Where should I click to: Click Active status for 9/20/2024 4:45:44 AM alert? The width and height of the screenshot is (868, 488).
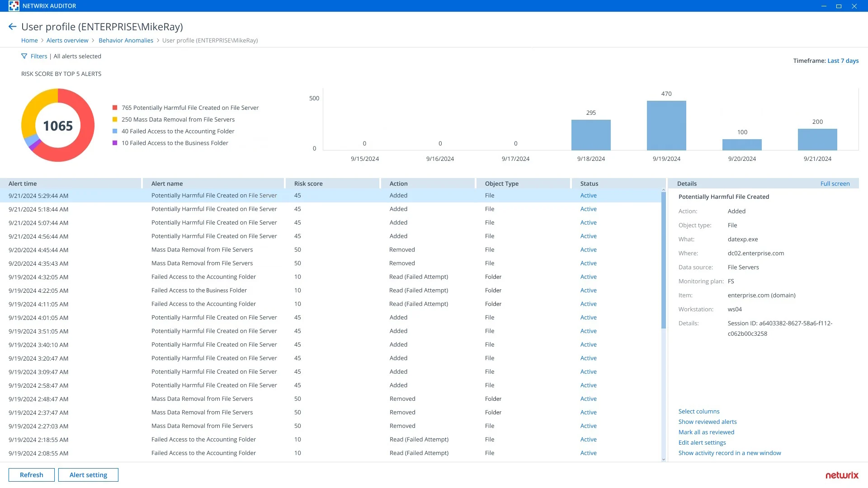pos(588,250)
